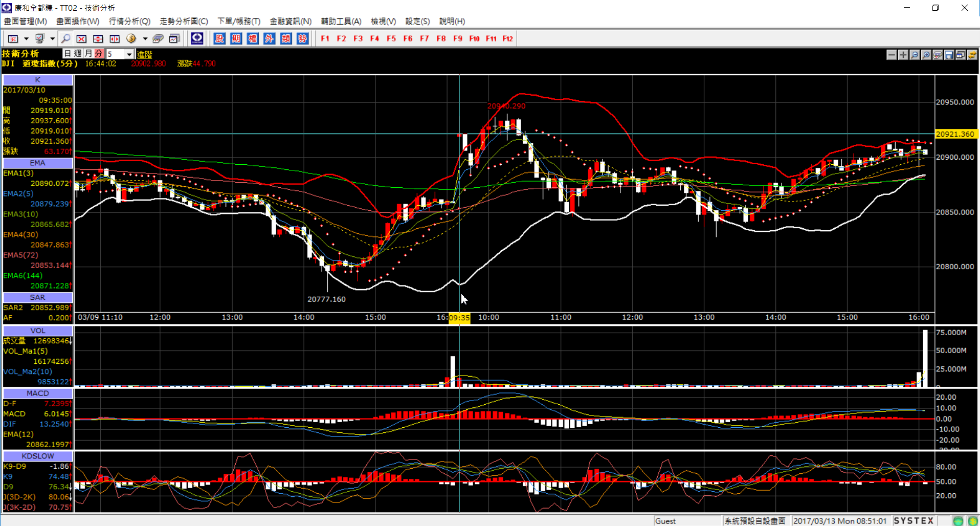The width and height of the screenshot is (980, 526).
Task: Select the 週 weekly period toggle
Action: (x=78, y=54)
